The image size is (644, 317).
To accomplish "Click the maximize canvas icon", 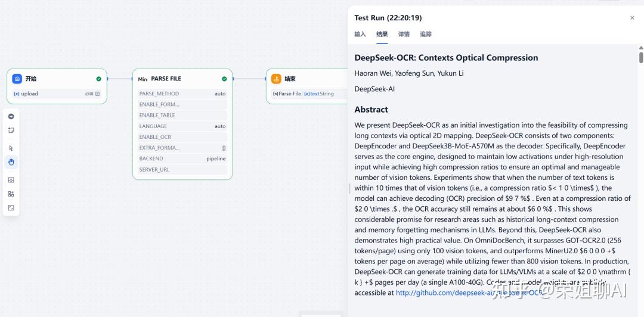I will [11, 208].
